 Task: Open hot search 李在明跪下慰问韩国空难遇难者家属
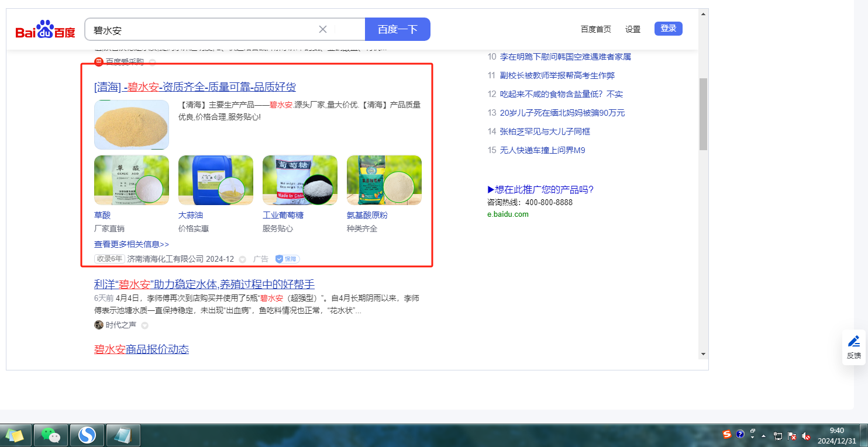[566, 57]
